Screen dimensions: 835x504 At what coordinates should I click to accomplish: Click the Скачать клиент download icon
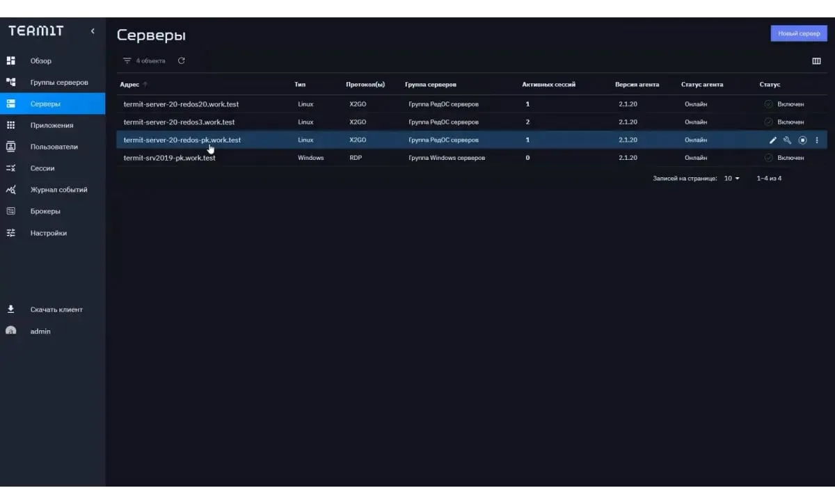11,309
